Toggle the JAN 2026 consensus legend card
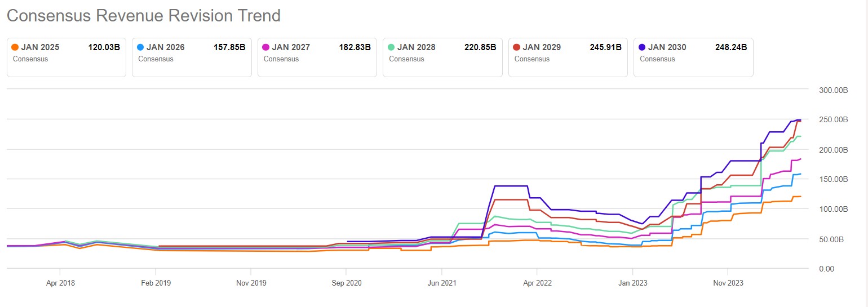868x307 pixels. coord(192,57)
